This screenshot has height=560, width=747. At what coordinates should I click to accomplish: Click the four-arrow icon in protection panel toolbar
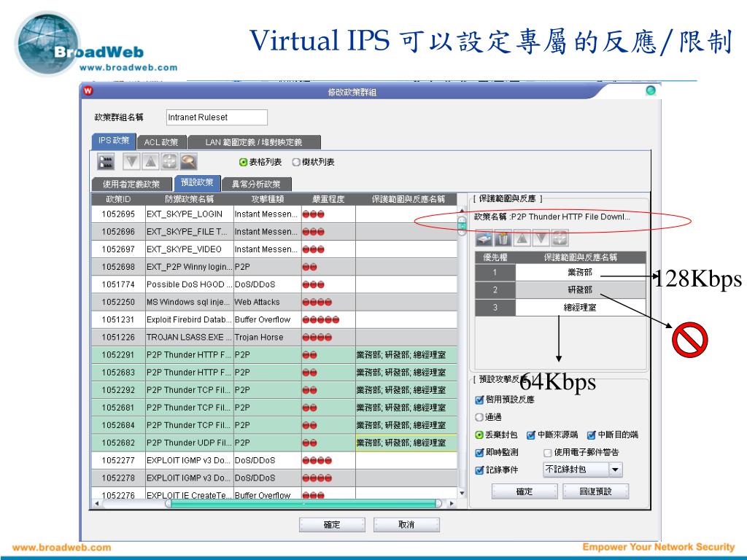point(560,238)
